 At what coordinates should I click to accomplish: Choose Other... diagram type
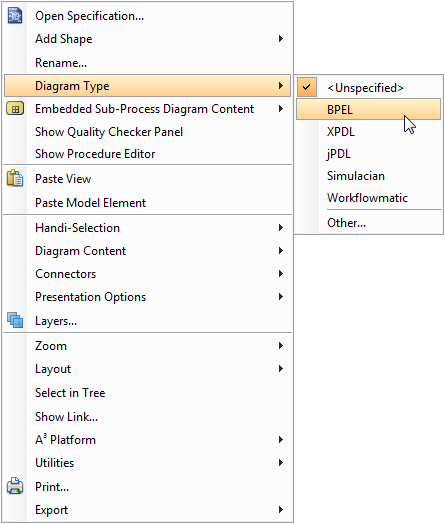369,223
